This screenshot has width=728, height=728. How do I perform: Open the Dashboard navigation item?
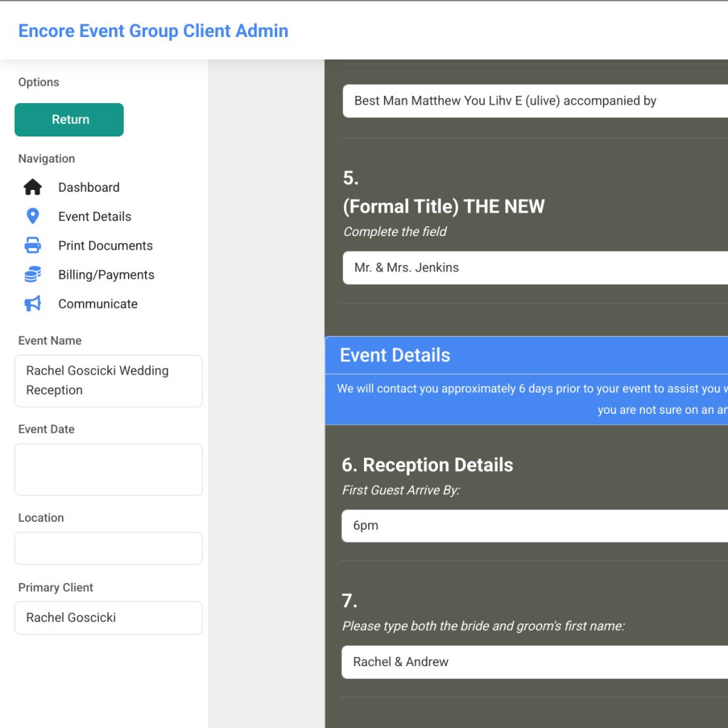89,188
